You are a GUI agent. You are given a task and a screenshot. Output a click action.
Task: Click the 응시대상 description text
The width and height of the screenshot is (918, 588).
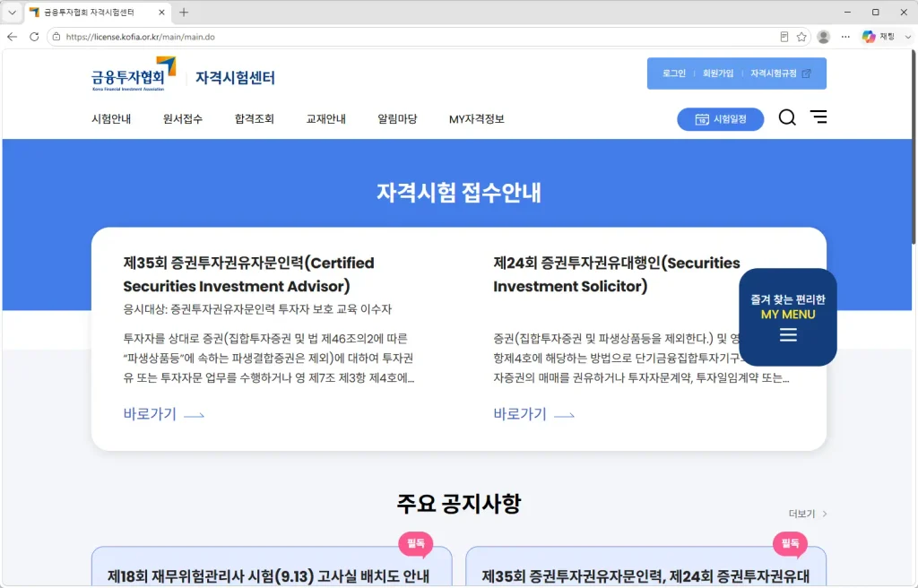click(x=257, y=308)
